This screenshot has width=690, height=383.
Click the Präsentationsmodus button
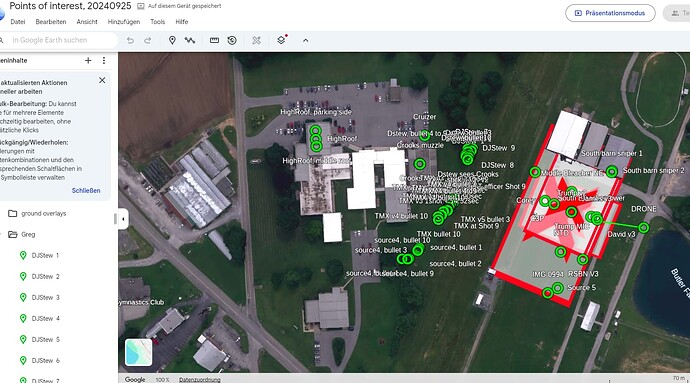point(610,13)
